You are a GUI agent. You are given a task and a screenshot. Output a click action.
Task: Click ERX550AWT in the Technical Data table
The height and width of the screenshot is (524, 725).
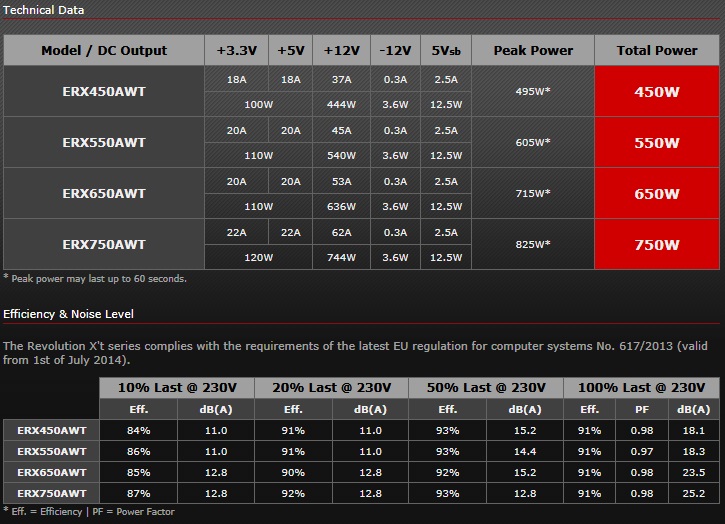click(104, 142)
